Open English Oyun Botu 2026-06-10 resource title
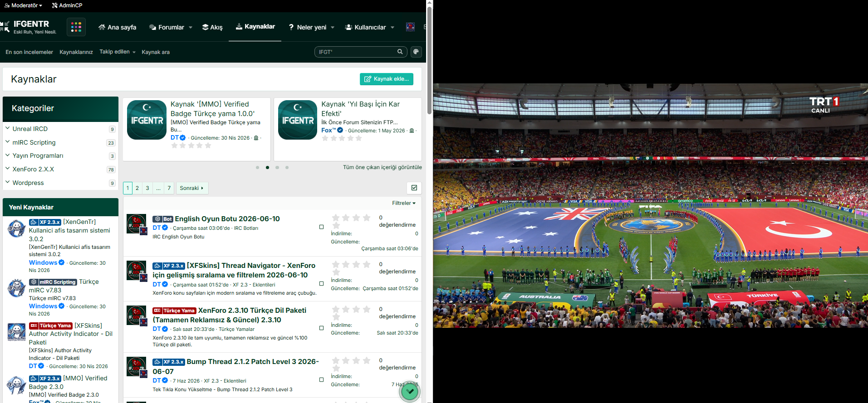 click(227, 219)
